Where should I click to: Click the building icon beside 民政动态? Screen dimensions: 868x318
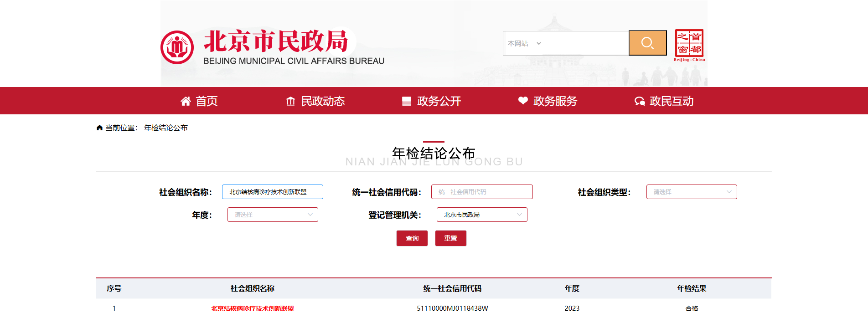point(290,101)
